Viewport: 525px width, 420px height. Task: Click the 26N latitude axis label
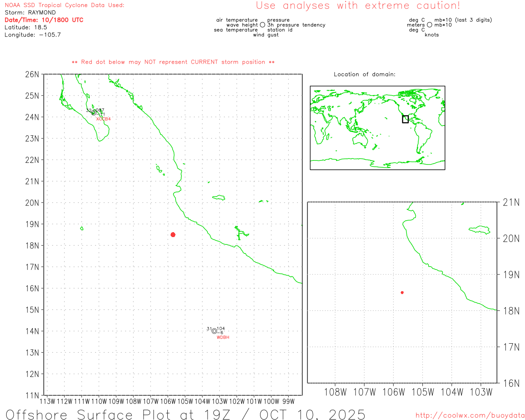[x=32, y=74]
